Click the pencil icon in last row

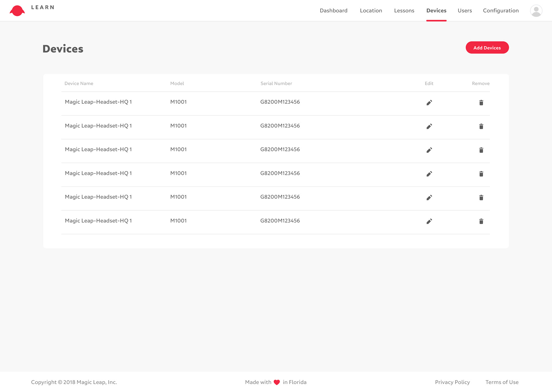click(x=429, y=221)
